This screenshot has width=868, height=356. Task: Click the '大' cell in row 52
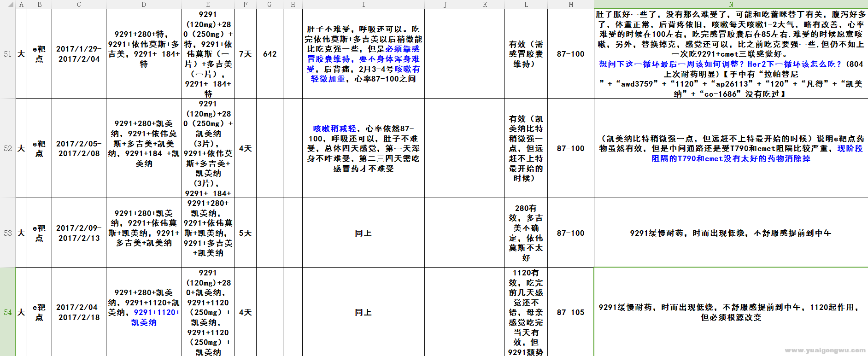tap(21, 148)
